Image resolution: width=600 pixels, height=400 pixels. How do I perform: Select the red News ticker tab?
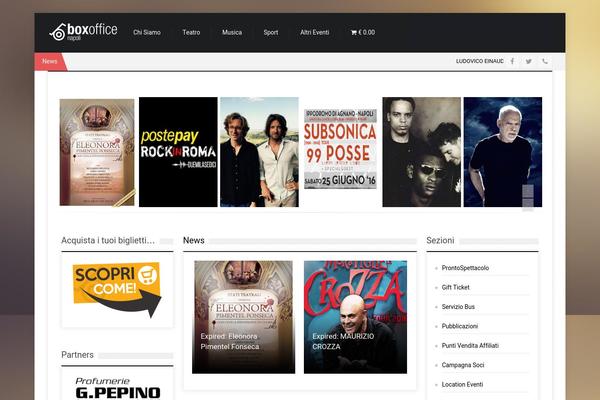pyautogui.click(x=50, y=62)
